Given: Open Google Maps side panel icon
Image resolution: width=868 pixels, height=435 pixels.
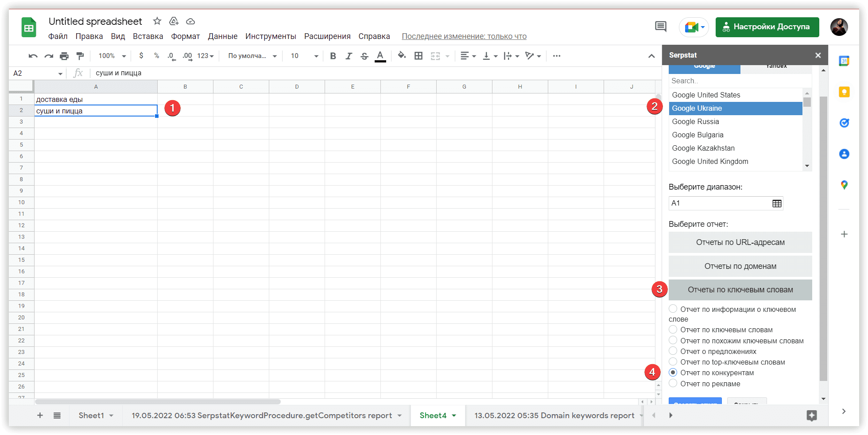Looking at the screenshot, I should point(844,185).
